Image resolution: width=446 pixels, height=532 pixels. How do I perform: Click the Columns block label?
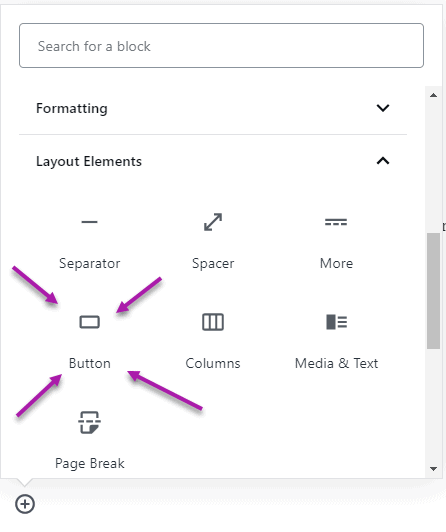coord(213,363)
